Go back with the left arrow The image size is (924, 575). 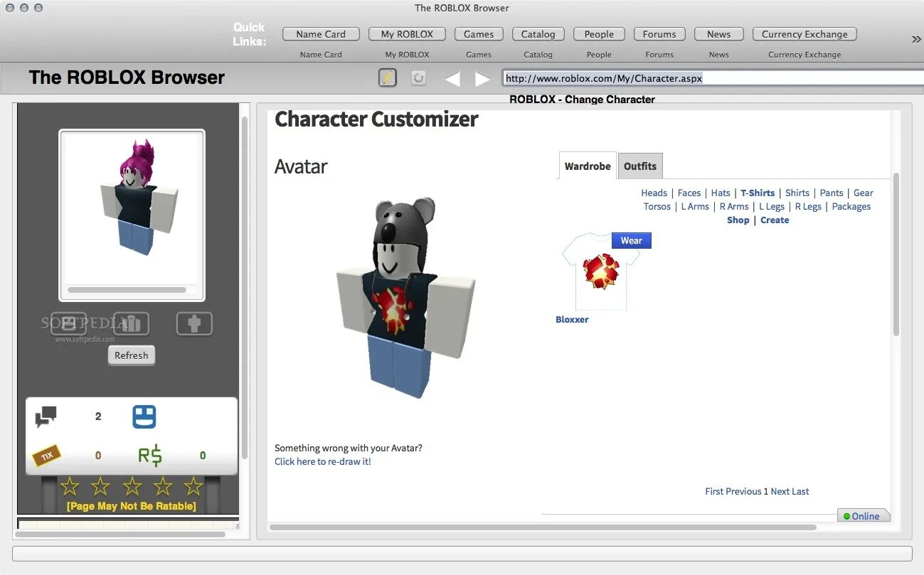pos(452,79)
